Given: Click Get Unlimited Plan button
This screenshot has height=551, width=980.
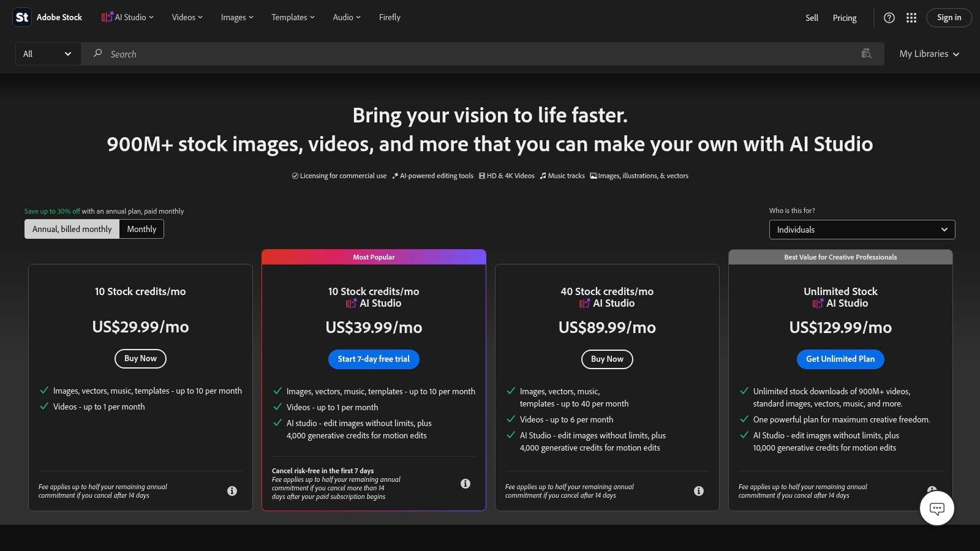Looking at the screenshot, I should click(840, 359).
